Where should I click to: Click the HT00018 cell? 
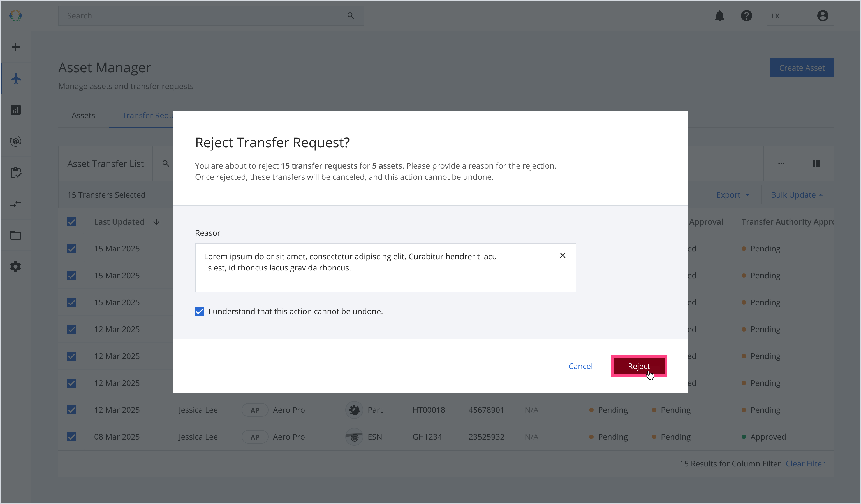coord(429,410)
